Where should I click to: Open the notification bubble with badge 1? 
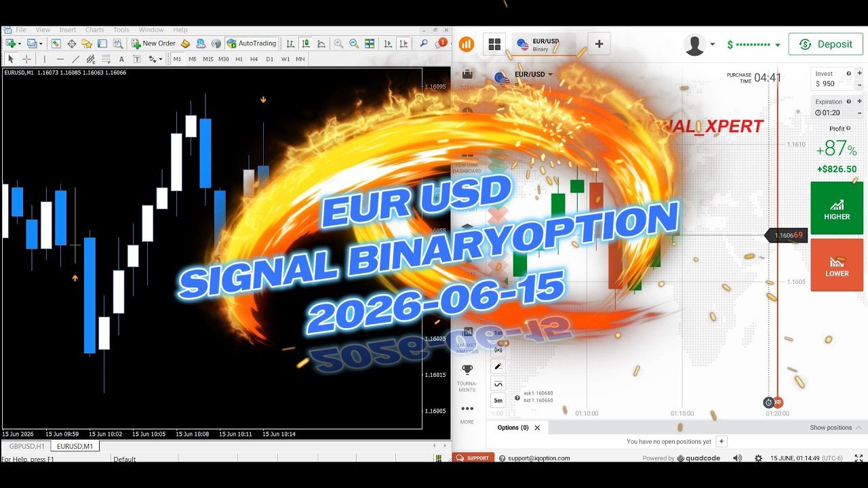coord(441,43)
